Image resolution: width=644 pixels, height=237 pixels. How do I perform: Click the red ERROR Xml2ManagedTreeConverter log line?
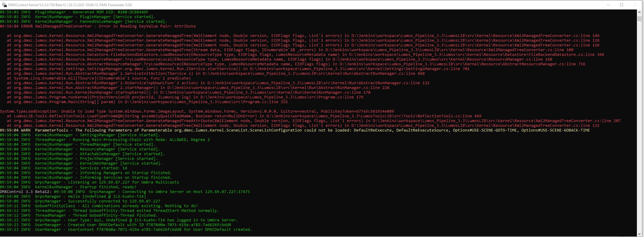click(x=97, y=26)
